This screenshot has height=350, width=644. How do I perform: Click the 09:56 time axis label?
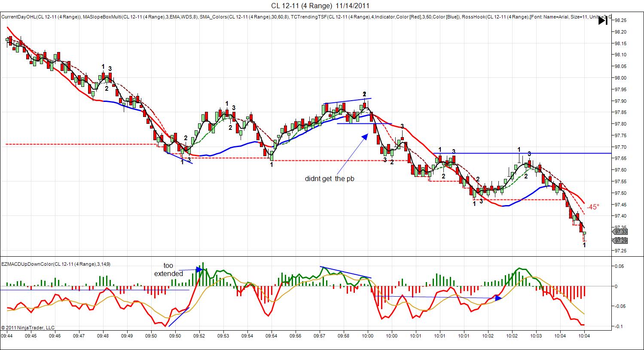[296, 335]
